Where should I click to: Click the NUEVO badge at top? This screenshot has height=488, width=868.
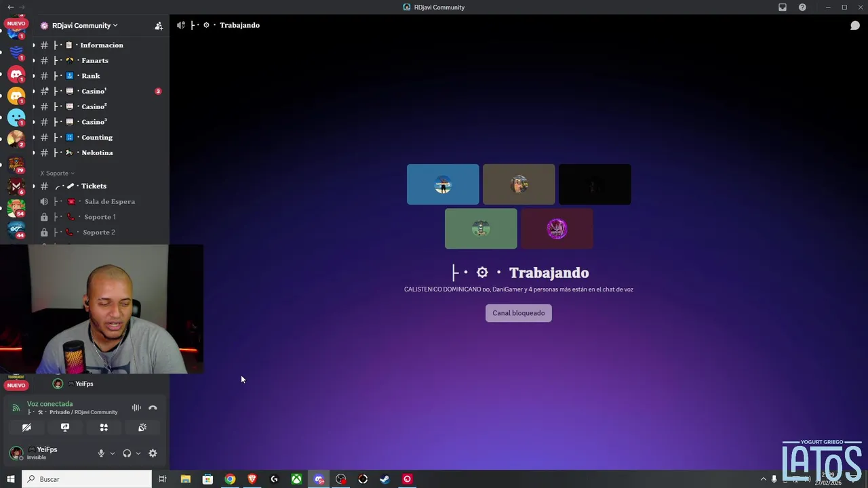pyautogui.click(x=16, y=24)
